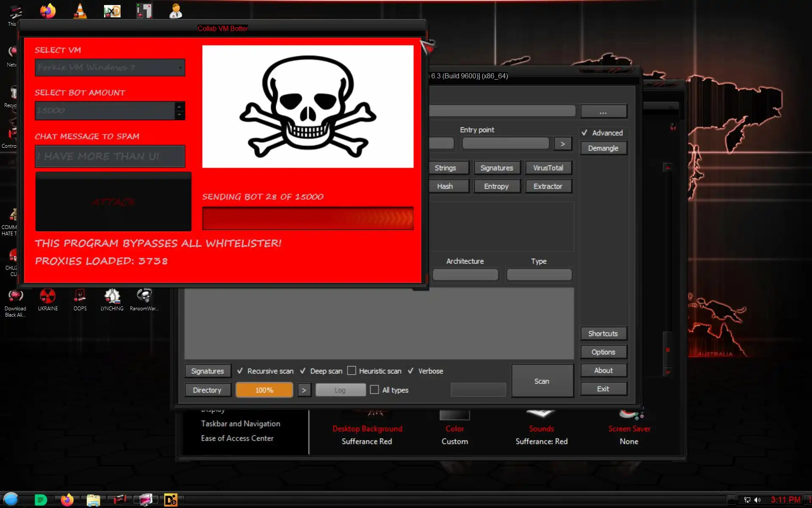Enable the Heuristic scan checkbox
The height and width of the screenshot is (508, 812).
[x=351, y=371]
